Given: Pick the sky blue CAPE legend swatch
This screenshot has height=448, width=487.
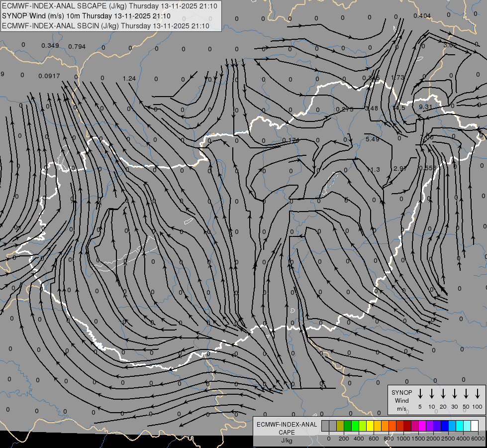Looking at the screenshot, I should 452,426.
